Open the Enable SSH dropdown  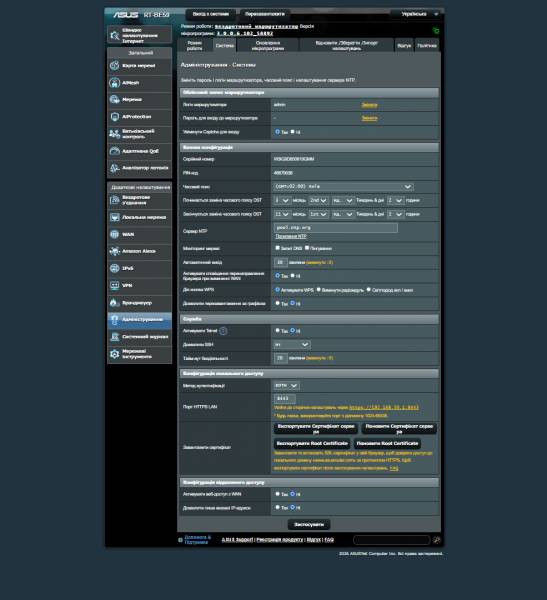pyautogui.click(x=292, y=345)
